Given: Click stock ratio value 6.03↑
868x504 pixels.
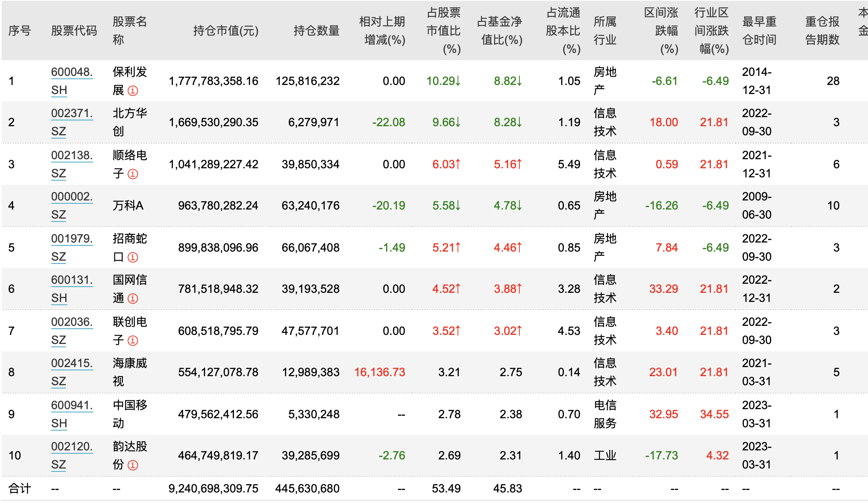Looking at the screenshot, I should pos(446,164).
